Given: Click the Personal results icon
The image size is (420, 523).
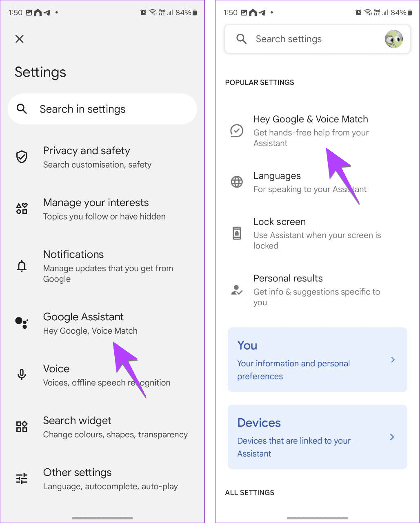Looking at the screenshot, I should click(x=237, y=290).
